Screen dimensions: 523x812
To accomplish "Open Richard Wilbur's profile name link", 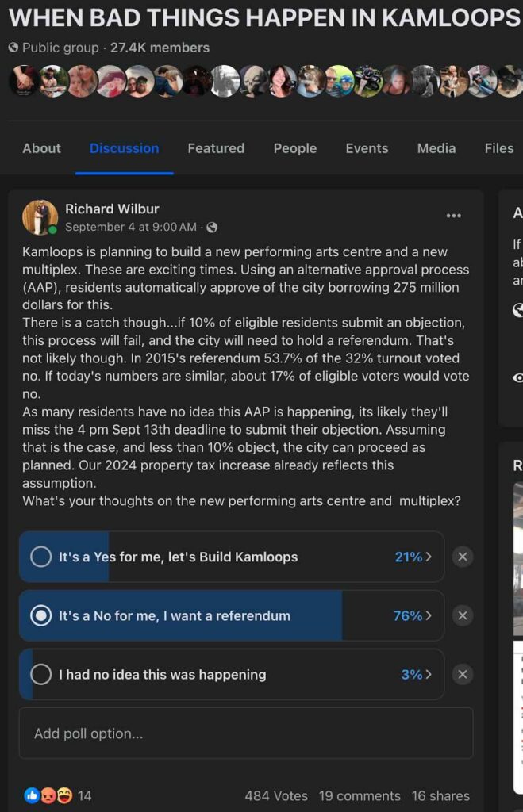I will 112,209.
